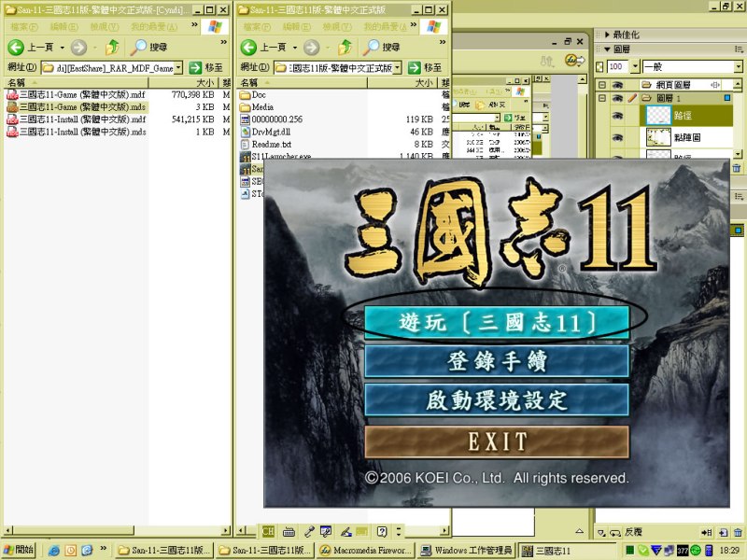The image size is (747, 560).
Task: Switch to 三國志11 taskbar button
Action: (569, 551)
